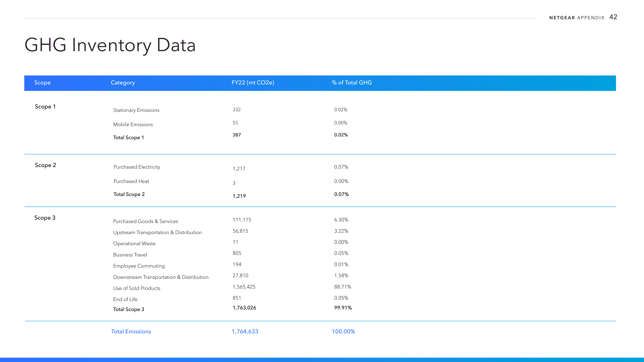Select the value 56,815
The image size is (644, 362).
pos(241,231)
